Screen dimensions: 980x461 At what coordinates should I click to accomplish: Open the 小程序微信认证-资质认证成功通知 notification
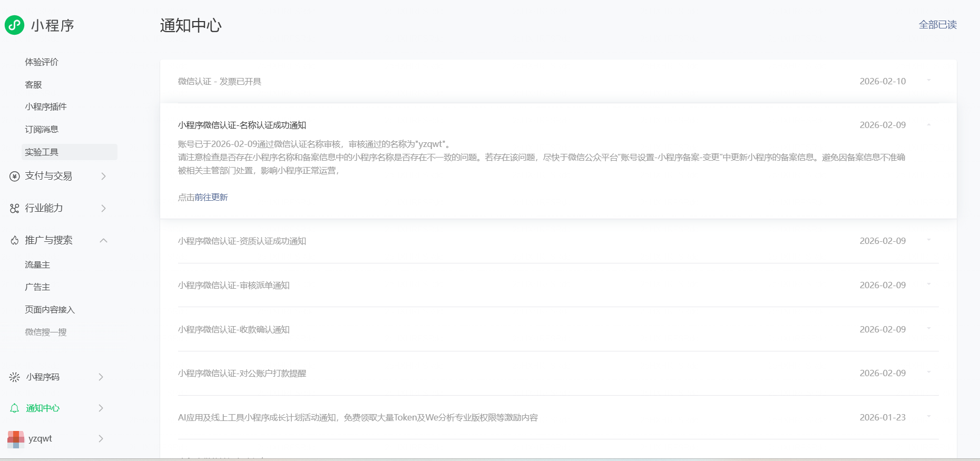242,241
